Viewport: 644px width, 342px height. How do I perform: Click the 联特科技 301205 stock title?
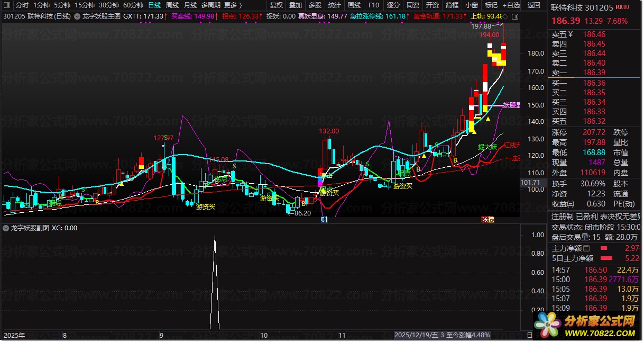(582, 7)
